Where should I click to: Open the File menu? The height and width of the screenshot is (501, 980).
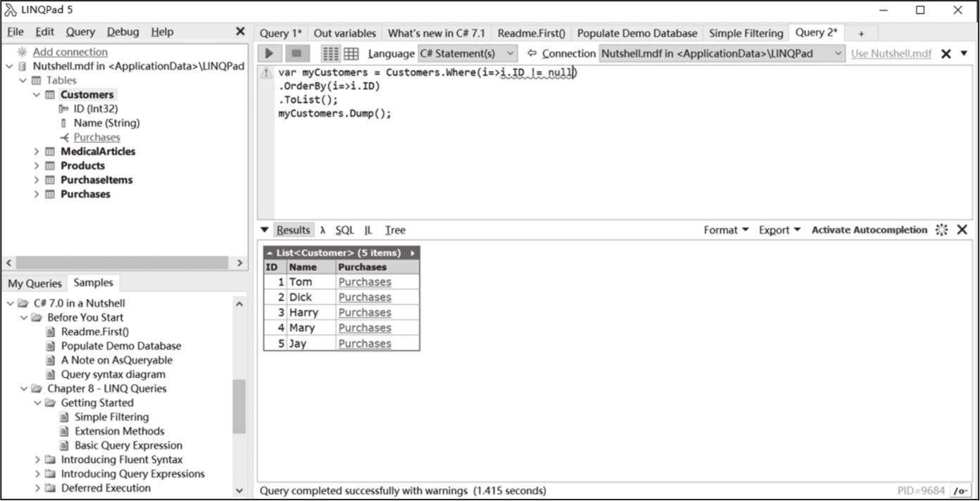tap(15, 32)
